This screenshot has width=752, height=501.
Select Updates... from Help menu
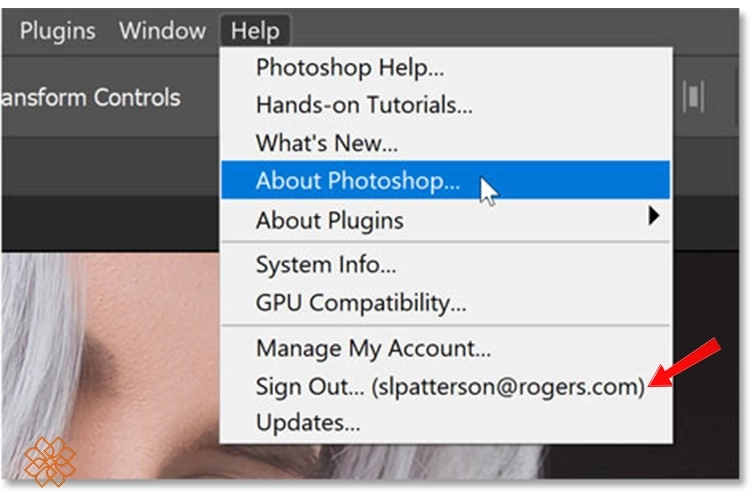click(445, 423)
